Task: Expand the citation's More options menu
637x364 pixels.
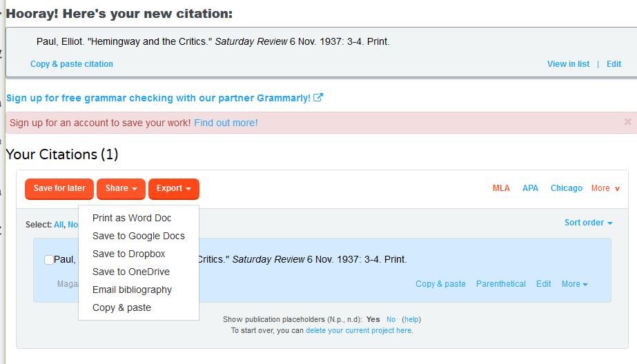Action: click(574, 284)
